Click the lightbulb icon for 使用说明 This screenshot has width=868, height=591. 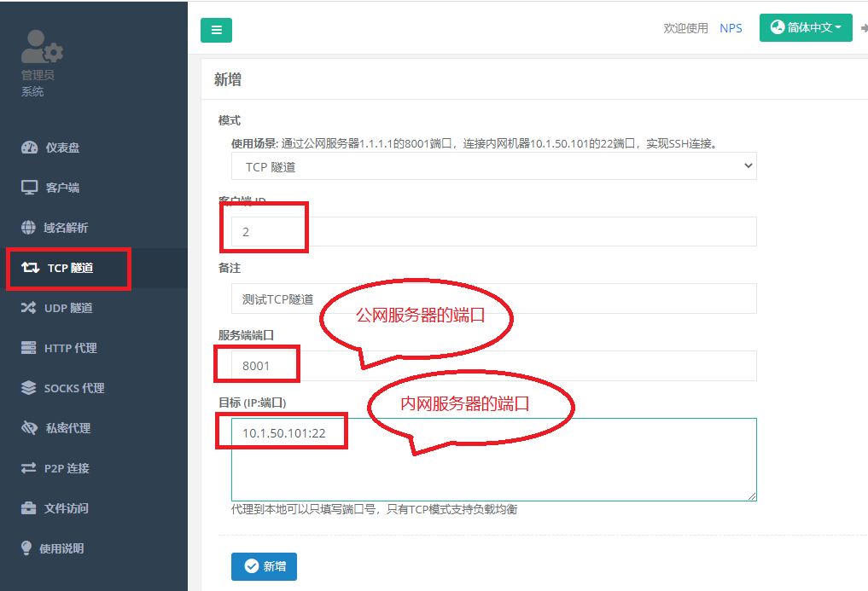click(x=26, y=548)
